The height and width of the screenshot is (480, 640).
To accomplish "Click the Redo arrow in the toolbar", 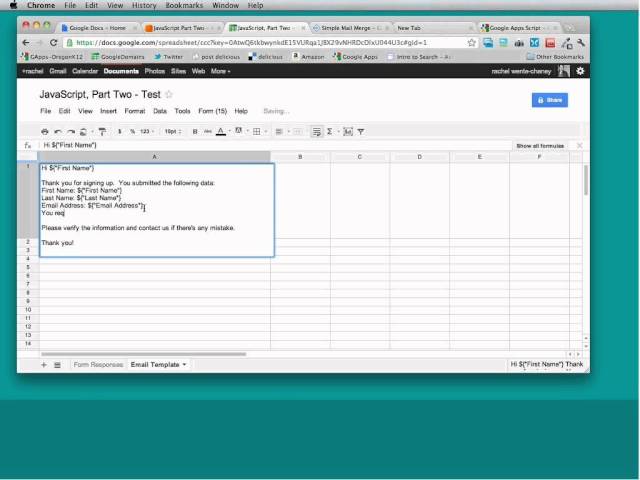I will (x=71, y=131).
